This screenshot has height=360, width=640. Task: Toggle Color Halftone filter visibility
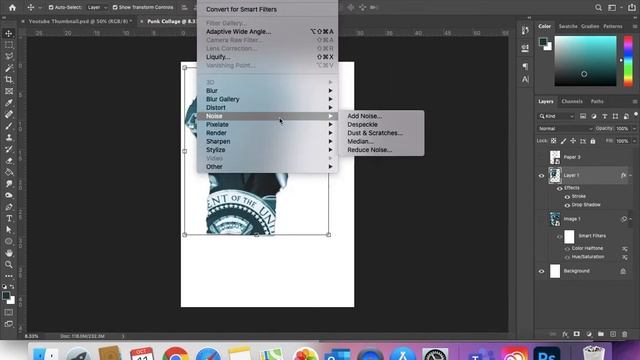(567, 249)
